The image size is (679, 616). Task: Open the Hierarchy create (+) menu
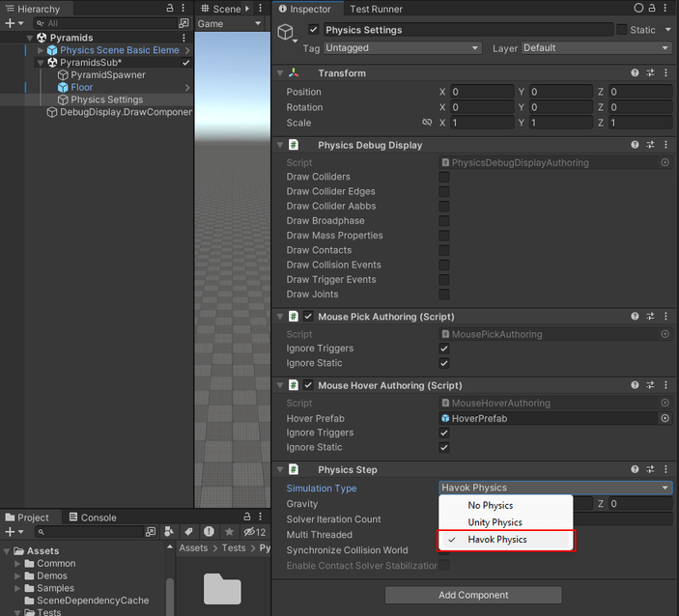pos(14,23)
